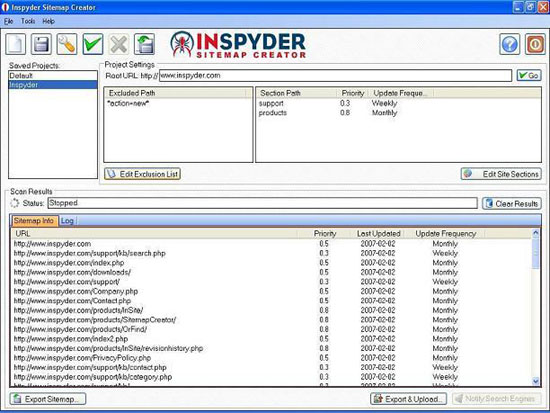Open settings with wrench toolbar icon

[x=67, y=44]
